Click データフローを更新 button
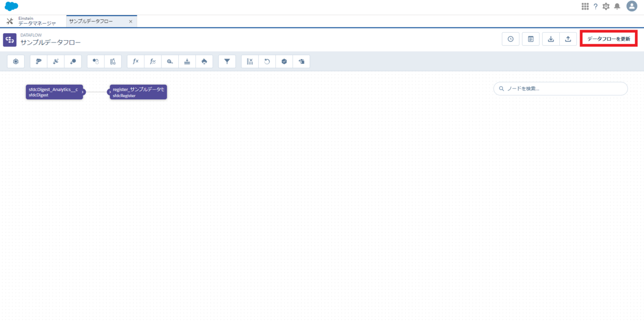This screenshot has width=644, height=322. (609, 39)
